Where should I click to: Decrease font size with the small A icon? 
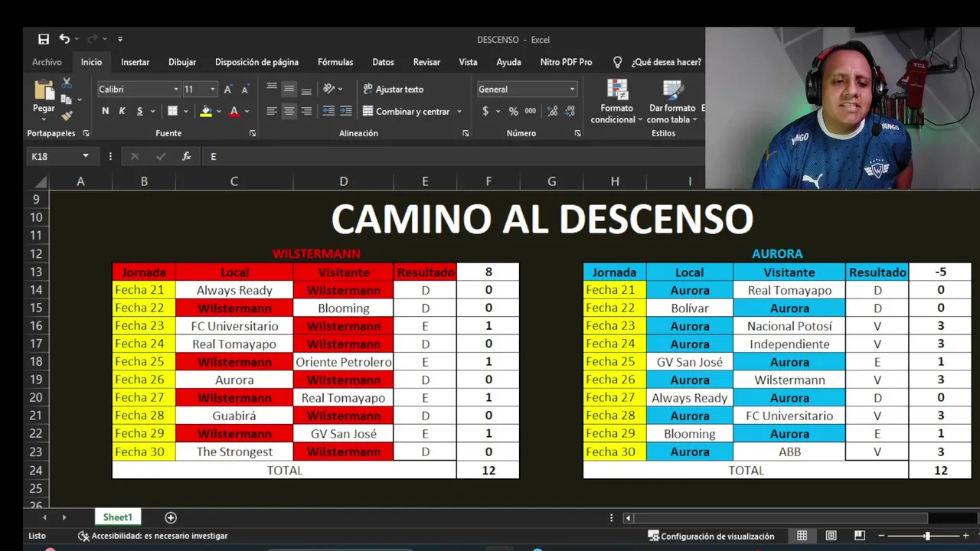click(244, 90)
